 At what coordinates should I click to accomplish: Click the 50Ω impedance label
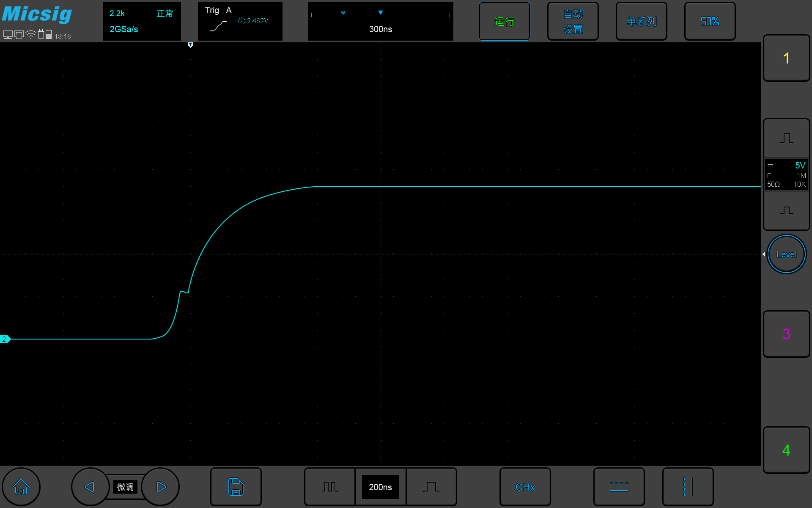(x=774, y=184)
